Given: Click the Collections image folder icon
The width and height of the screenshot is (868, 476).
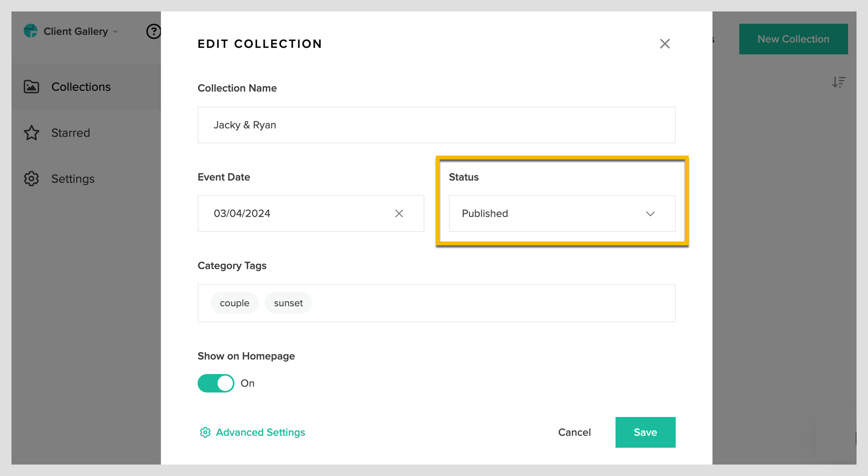Looking at the screenshot, I should (31, 87).
